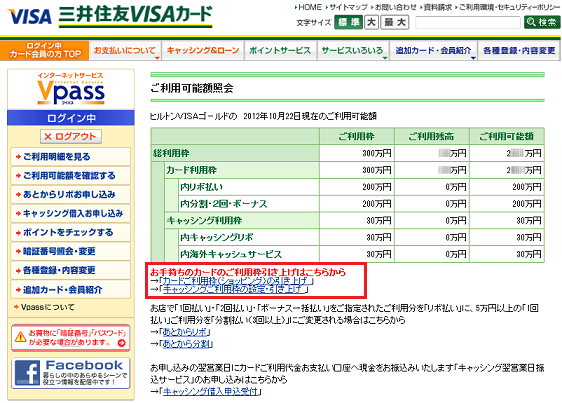Focus the site search input field
Viewport: 562px width, 403px height.
click(x=468, y=23)
